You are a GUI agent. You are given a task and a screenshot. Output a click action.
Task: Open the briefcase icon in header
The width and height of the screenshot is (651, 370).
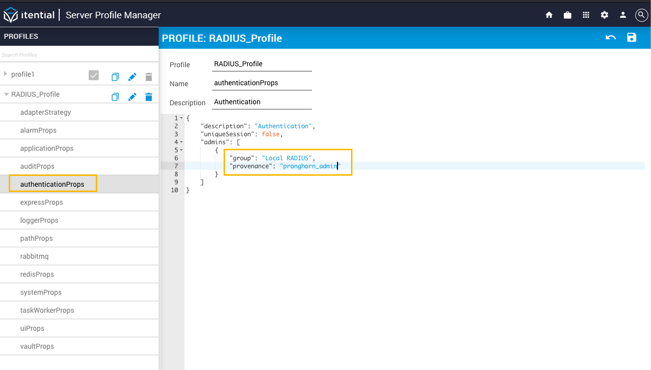568,15
